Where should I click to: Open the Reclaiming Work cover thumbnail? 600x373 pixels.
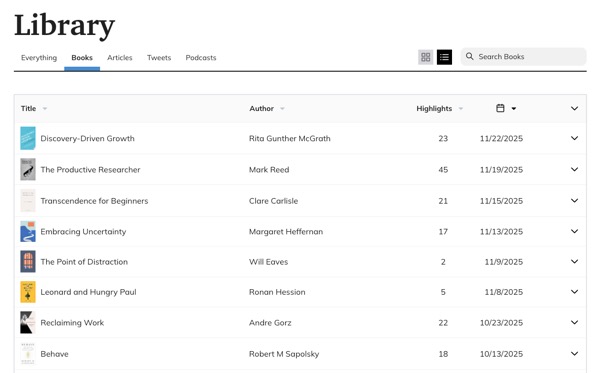pos(28,323)
